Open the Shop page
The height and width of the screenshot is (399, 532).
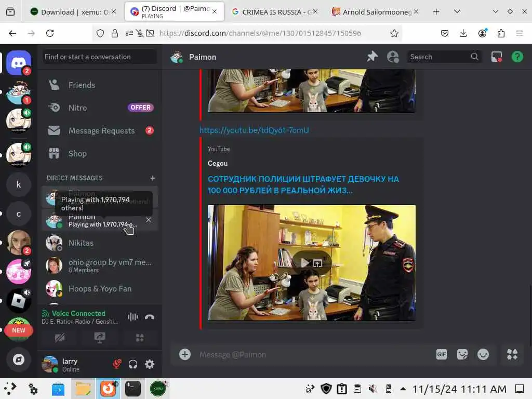[x=100, y=153]
